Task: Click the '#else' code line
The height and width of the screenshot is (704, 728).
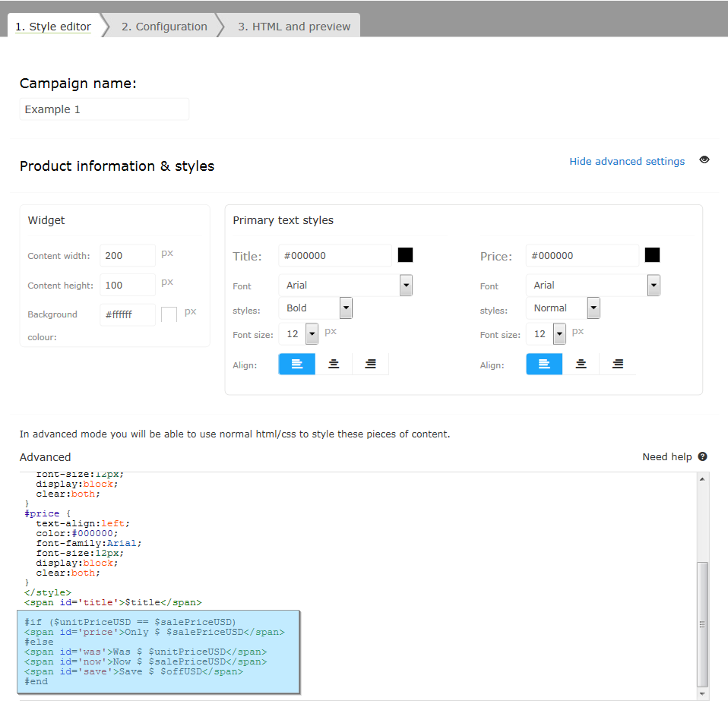Action: click(x=39, y=642)
